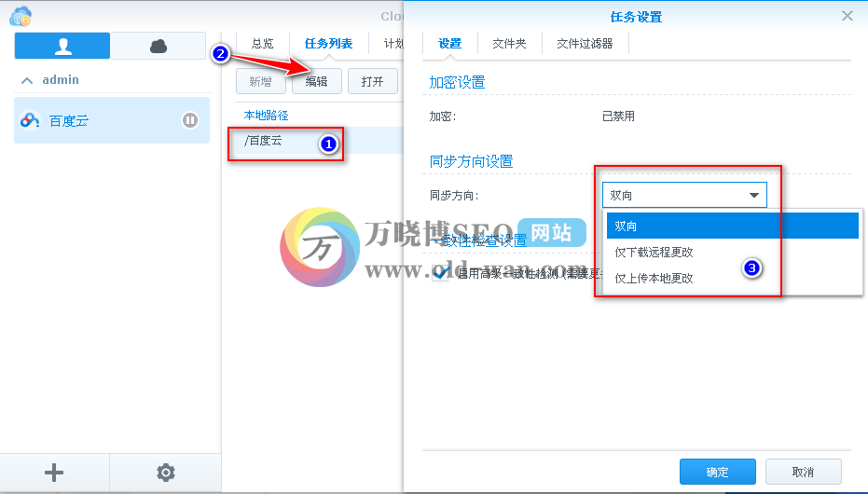Open the 任务列表 tab
The height and width of the screenshot is (494, 868).
(328, 44)
